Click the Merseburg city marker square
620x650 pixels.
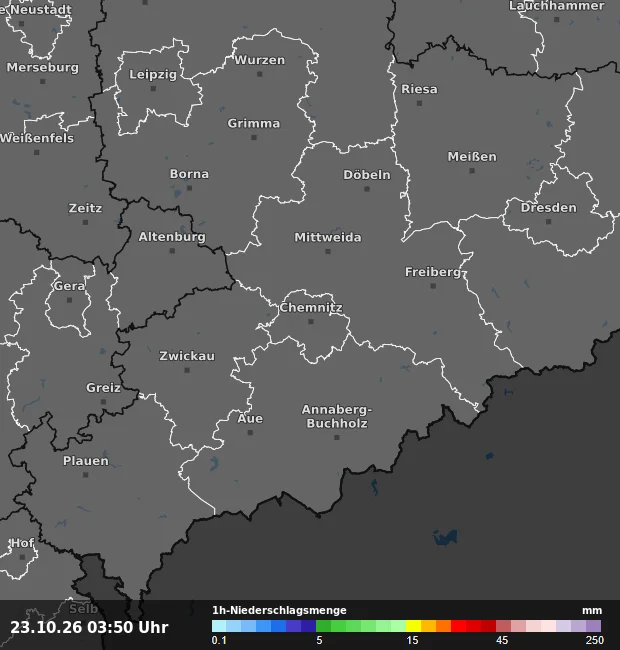[43, 82]
